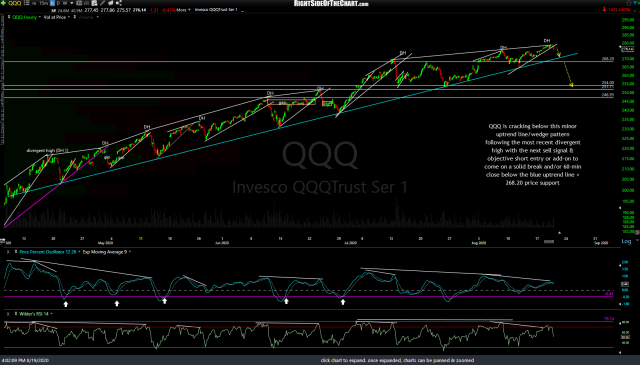Click the RightSideOfTheChart.com header logo
The height and width of the screenshot is (365, 640).
pyautogui.click(x=331, y=3)
